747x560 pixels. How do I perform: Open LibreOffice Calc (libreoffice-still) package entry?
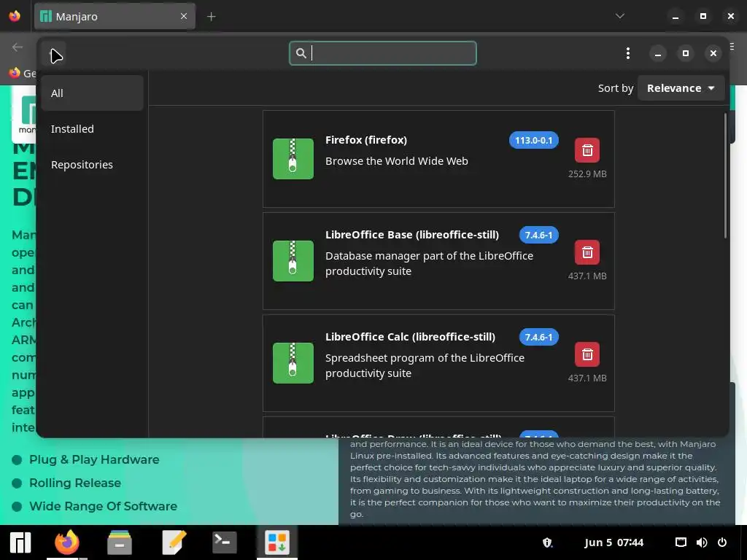point(438,363)
